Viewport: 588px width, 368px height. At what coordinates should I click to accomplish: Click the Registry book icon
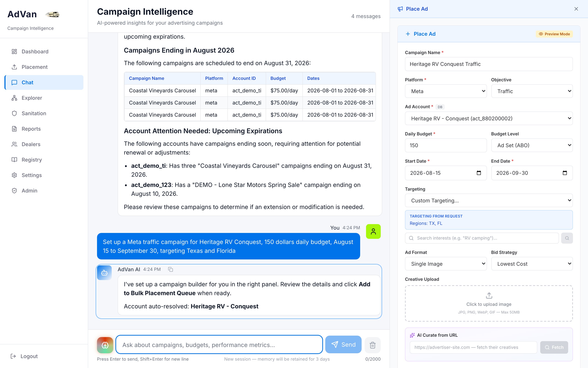(x=14, y=160)
